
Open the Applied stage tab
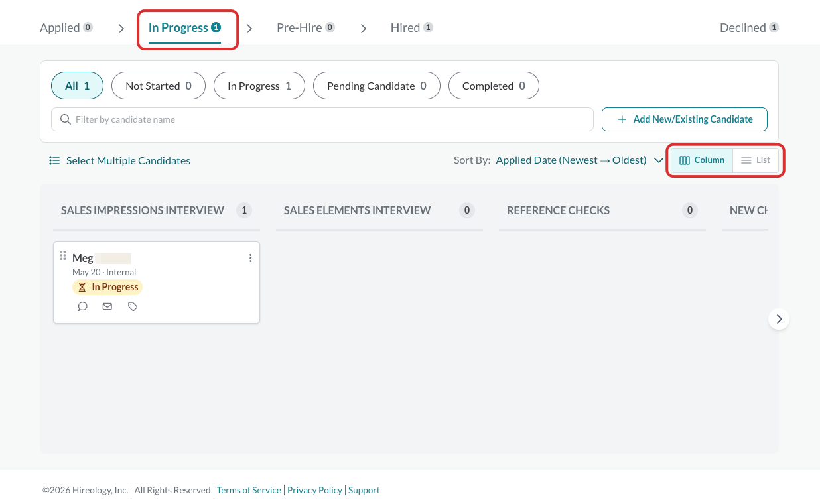(x=66, y=27)
